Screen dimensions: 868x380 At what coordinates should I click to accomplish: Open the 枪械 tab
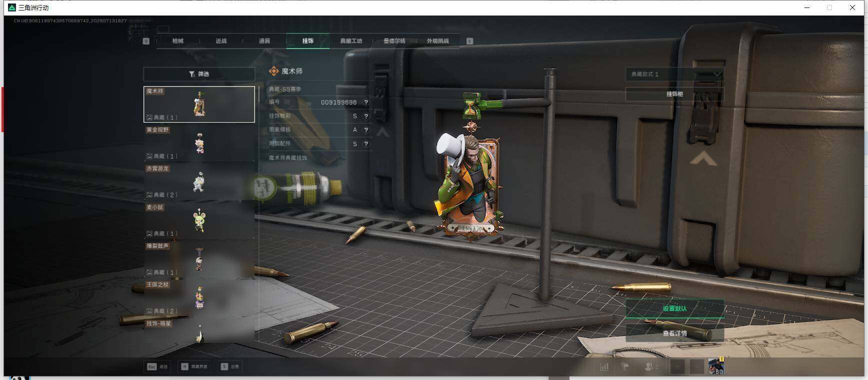click(x=178, y=41)
